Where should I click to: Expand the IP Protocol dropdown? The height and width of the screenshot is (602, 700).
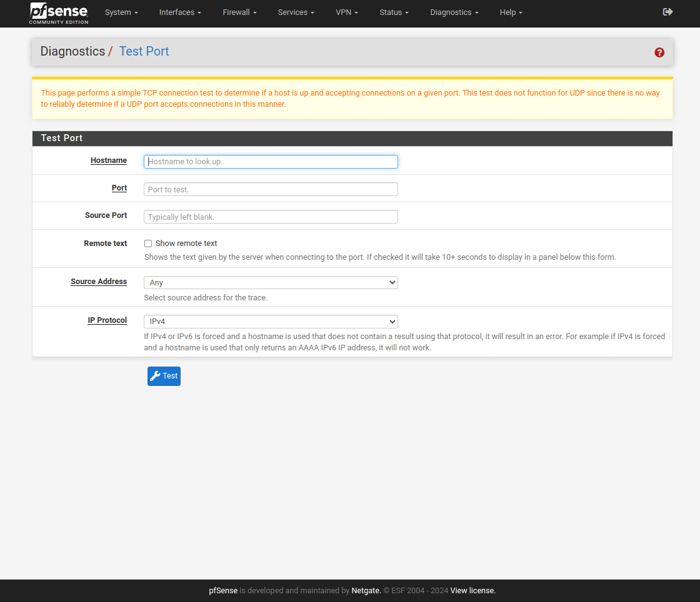(271, 322)
